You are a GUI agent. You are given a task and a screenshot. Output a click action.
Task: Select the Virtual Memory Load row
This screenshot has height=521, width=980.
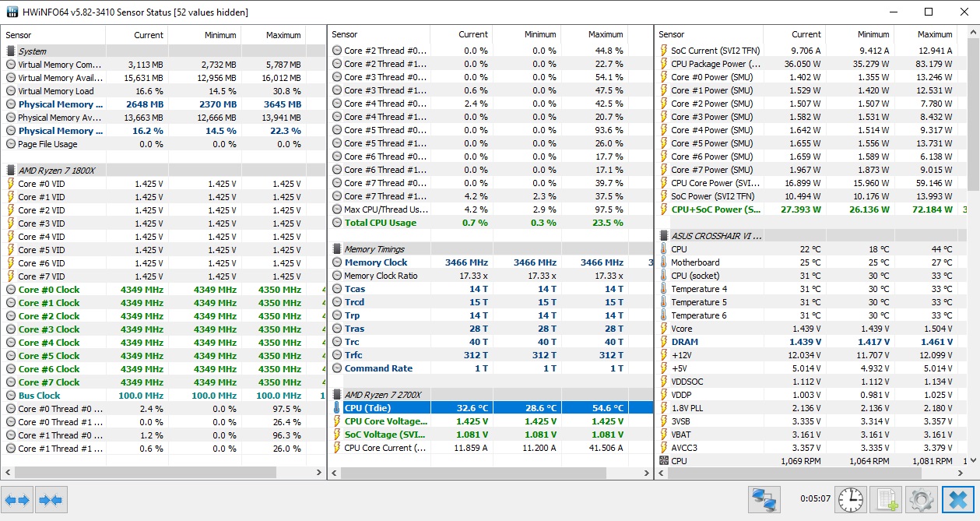pos(163,91)
